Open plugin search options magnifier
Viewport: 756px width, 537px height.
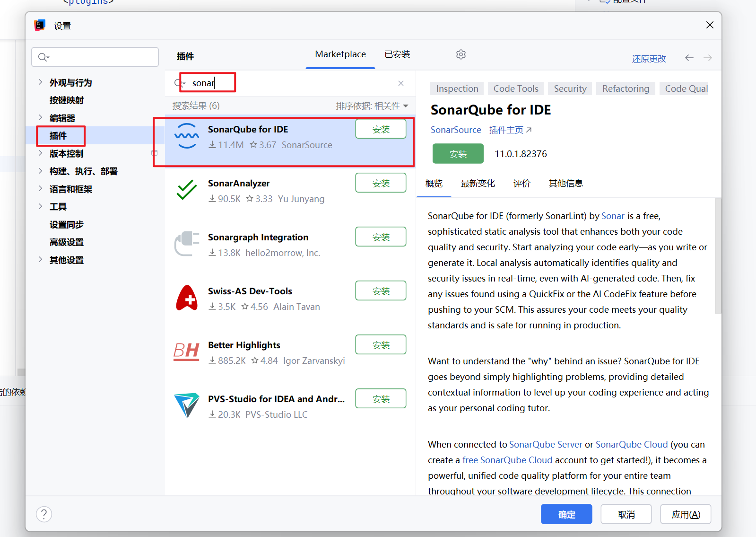[x=179, y=83]
